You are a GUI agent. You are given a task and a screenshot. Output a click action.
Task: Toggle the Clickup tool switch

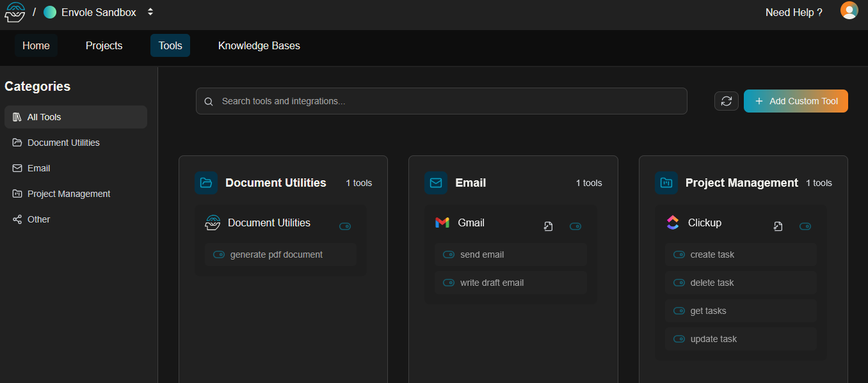805,226
